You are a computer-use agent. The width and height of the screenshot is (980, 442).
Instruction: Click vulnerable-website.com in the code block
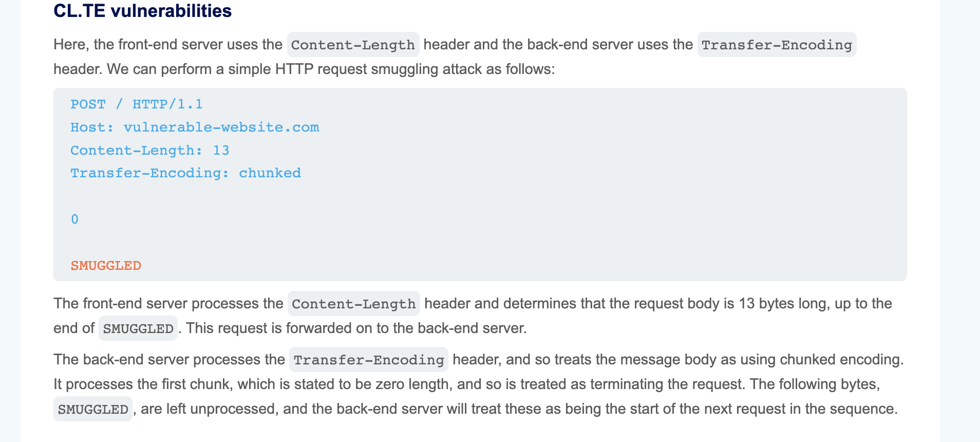221,127
